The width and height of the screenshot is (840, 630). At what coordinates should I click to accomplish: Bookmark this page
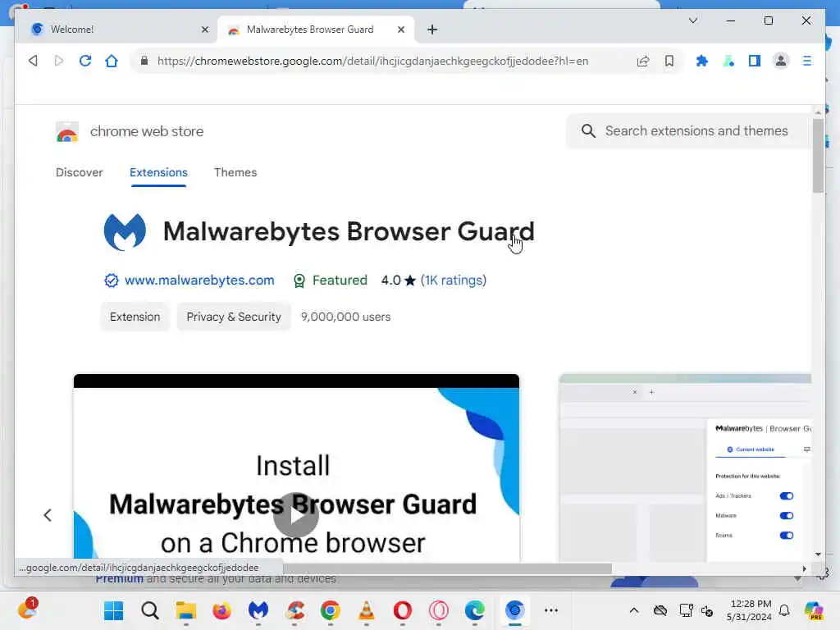[x=669, y=61]
